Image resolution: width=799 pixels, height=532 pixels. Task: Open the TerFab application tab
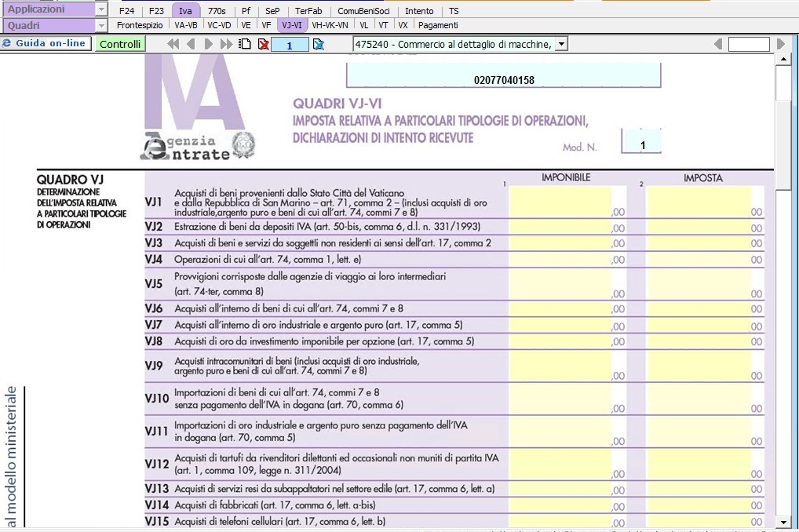pos(308,11)
